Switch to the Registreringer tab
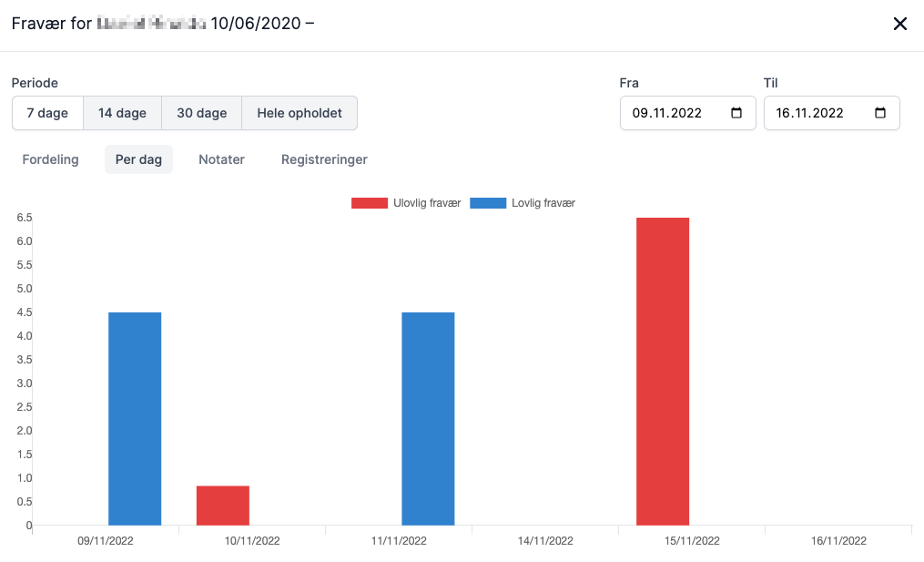Image resolution: width=924 pixels, height=562 pixels. point(324,159)
